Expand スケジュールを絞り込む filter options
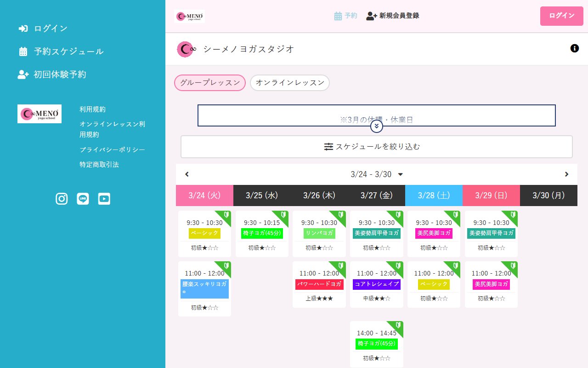The width and height of the screenshot is (588, 368). click(x=376, y=146)
